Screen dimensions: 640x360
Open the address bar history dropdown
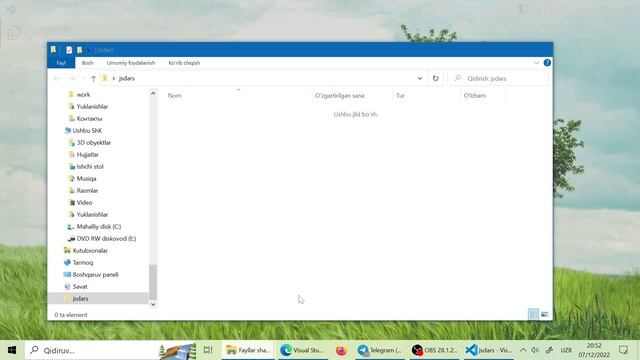(420, 78)
